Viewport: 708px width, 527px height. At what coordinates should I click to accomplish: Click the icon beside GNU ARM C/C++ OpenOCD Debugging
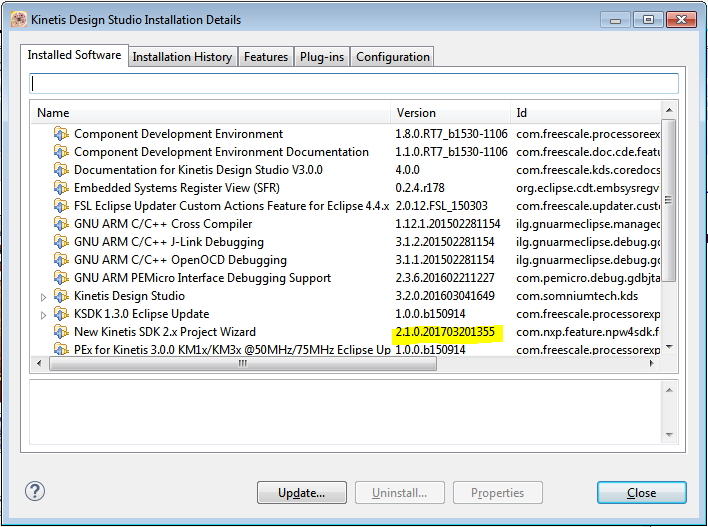(x=61, y=260)
